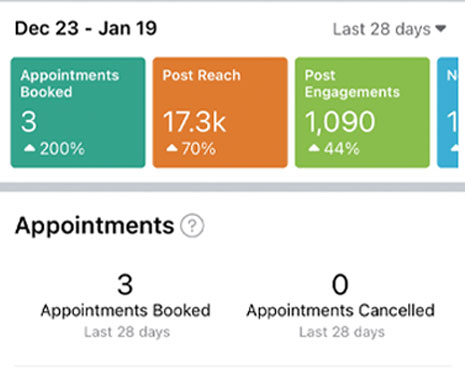Viewport: 465px width, 378px height.
Task: Click the Dec 23 - Jan 19 date heading
Action: click(86, 28)
